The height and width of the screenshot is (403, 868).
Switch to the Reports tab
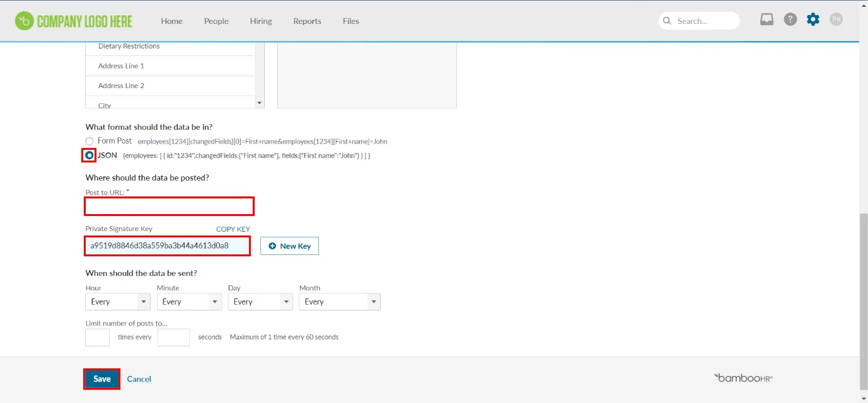coord(307,21)
